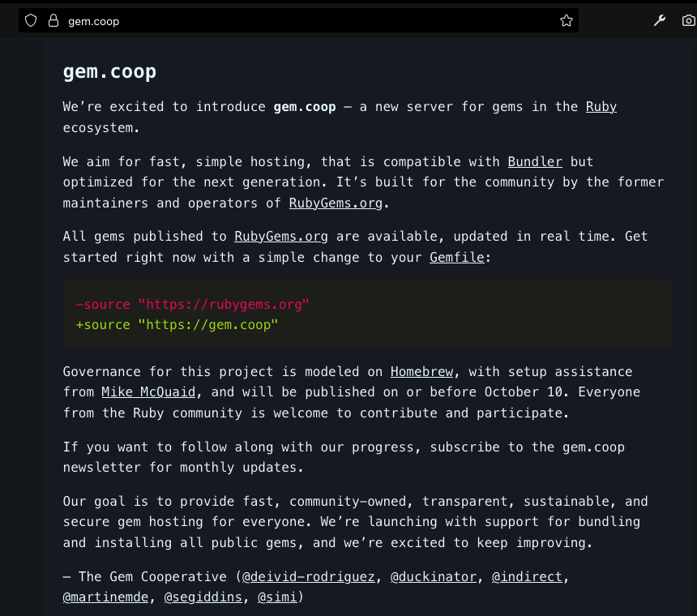The width and height of the screenshot is (697, 616).
Task: Follow the Bundler link
Action: click(x=535, y=162)
